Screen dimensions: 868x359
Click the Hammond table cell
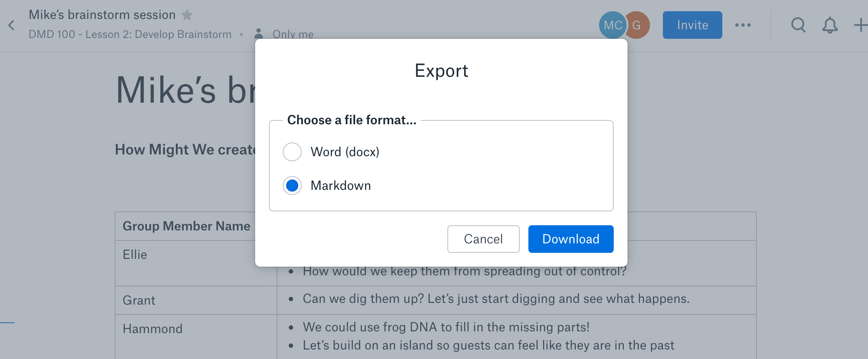(196, 337)
